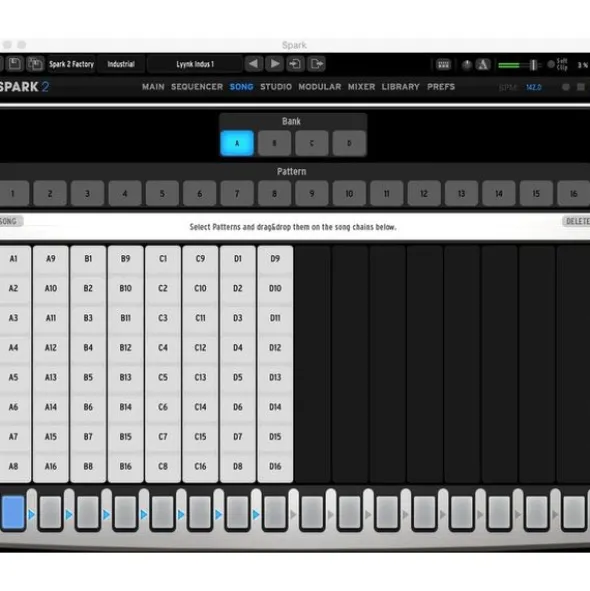Select Bank A button

237,143
